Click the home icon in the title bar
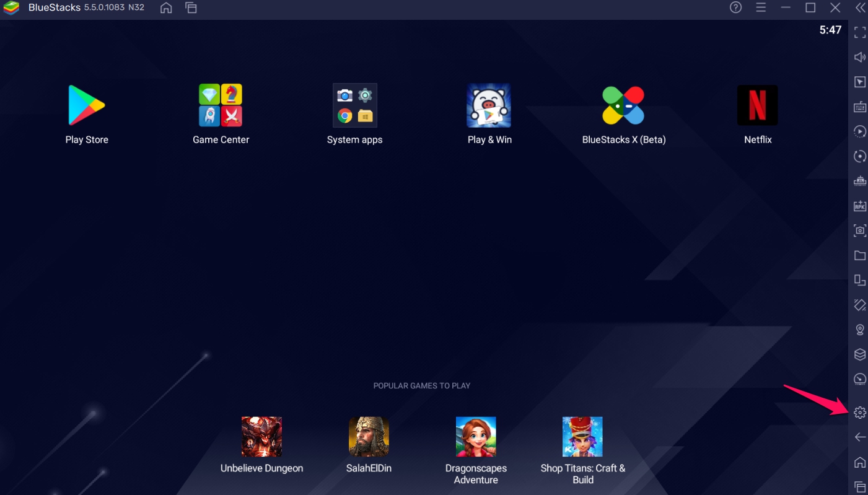Screen dimensions: 868x495 click(166, 8)
